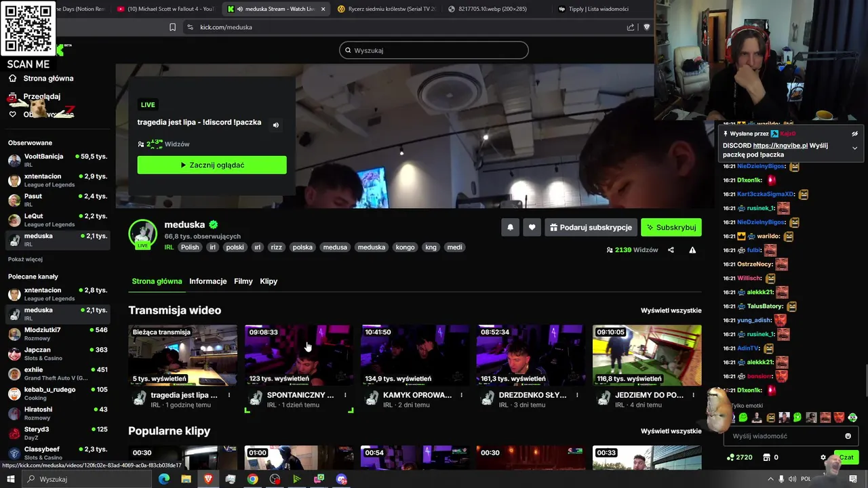Open Microsoft Edge from the taskbar
The height and width of the screenshot is (488, 868).
164,479
